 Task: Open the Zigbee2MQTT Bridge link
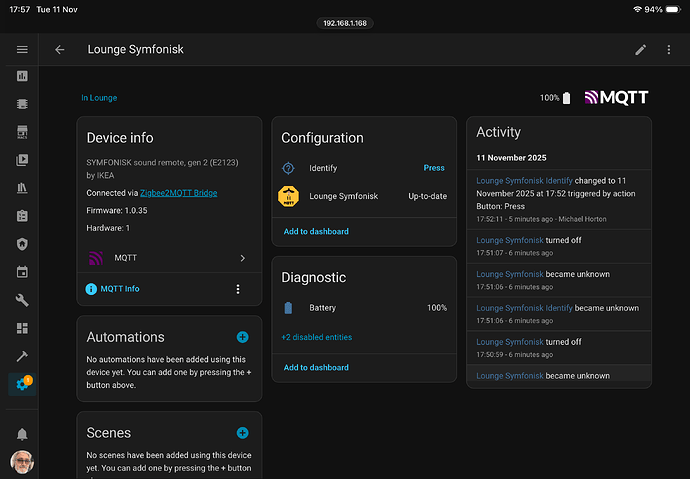point(179,192)
